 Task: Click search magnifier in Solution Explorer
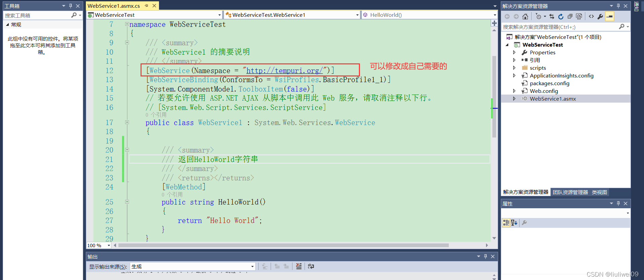tap(622, 26)
